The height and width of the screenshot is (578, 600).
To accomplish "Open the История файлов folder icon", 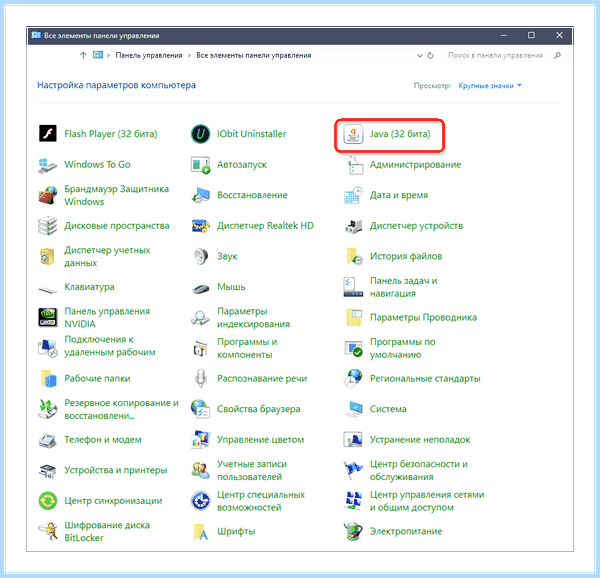I will coord(354,256).
